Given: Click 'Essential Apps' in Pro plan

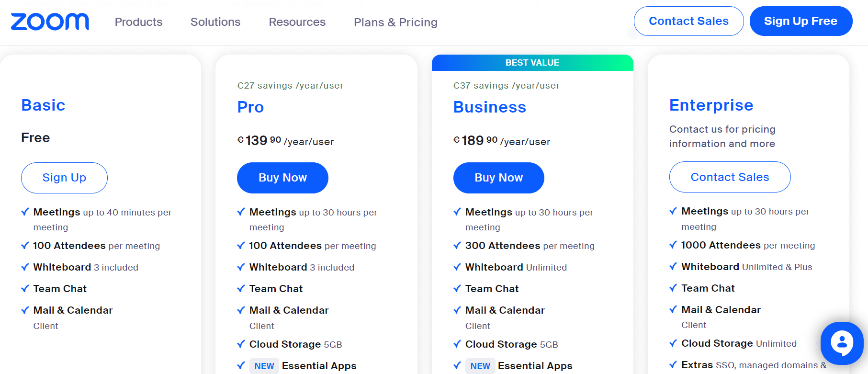Looking at the screenshot, I should 319,366.
